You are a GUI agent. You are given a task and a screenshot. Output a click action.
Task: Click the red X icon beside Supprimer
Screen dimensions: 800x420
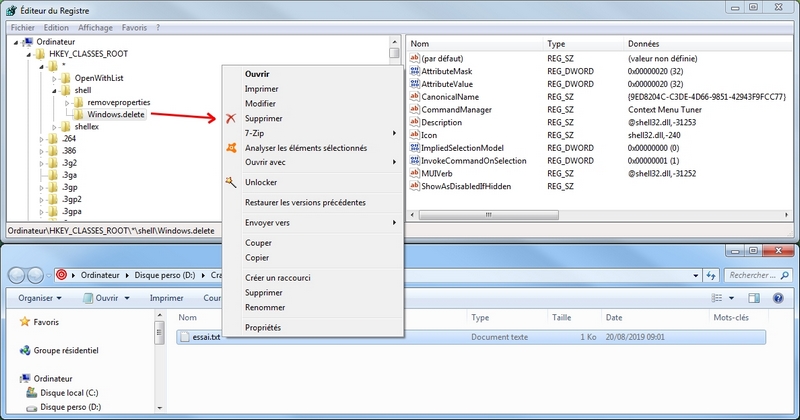[x=231, y=118]
